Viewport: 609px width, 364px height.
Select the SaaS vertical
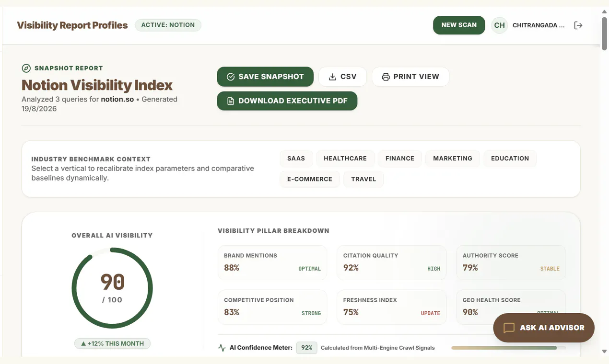[x=296, y=159]
